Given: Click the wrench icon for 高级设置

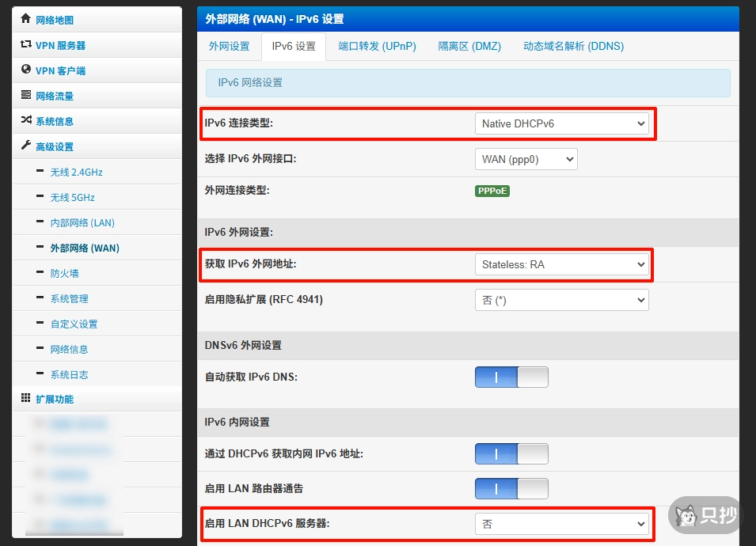Looking at the screenshot, I should (26, 146).
